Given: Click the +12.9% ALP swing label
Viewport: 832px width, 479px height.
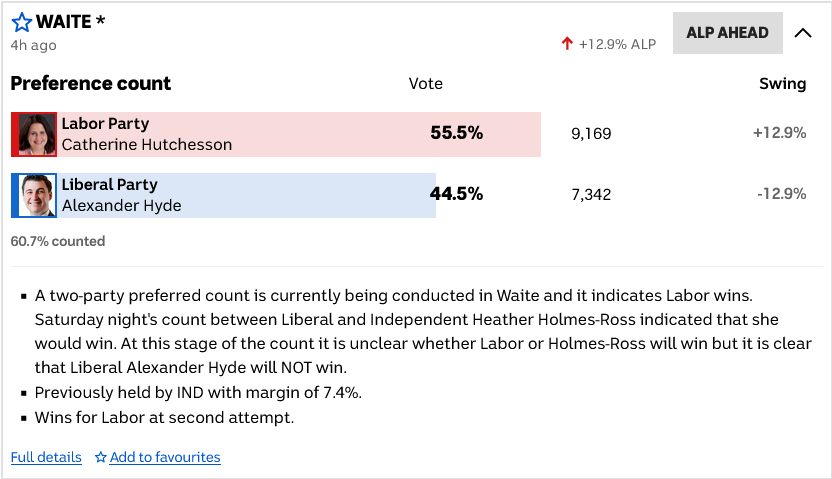Looking at the screenshot, I should click(617, 44).
